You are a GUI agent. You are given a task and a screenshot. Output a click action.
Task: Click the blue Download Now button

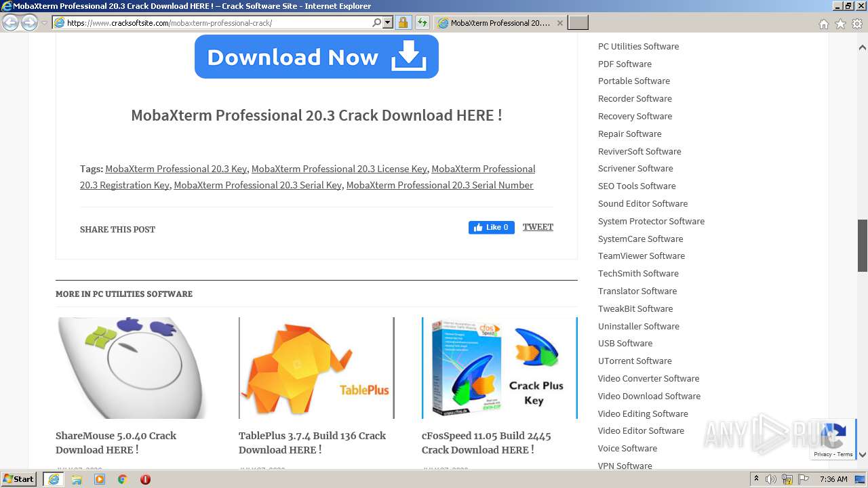click(317, 57)
